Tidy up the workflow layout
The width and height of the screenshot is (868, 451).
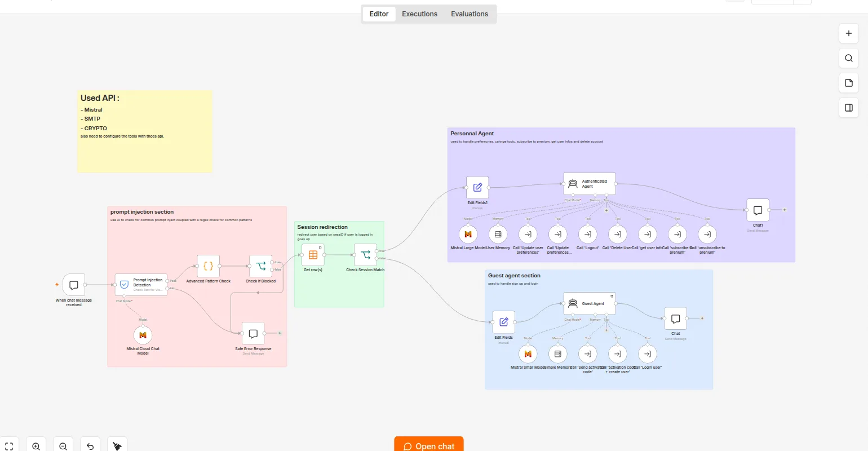click(117, 445)
